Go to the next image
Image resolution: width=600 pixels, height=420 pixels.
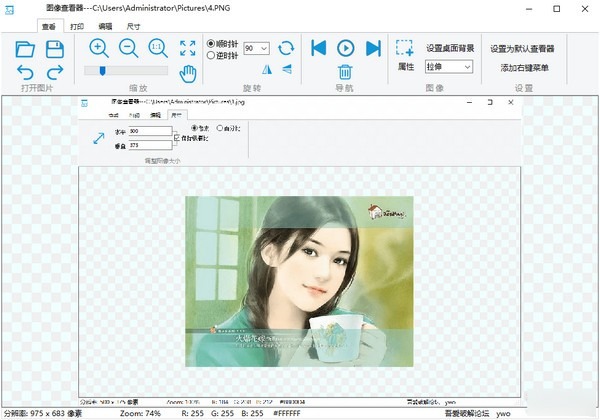point(373,48)
